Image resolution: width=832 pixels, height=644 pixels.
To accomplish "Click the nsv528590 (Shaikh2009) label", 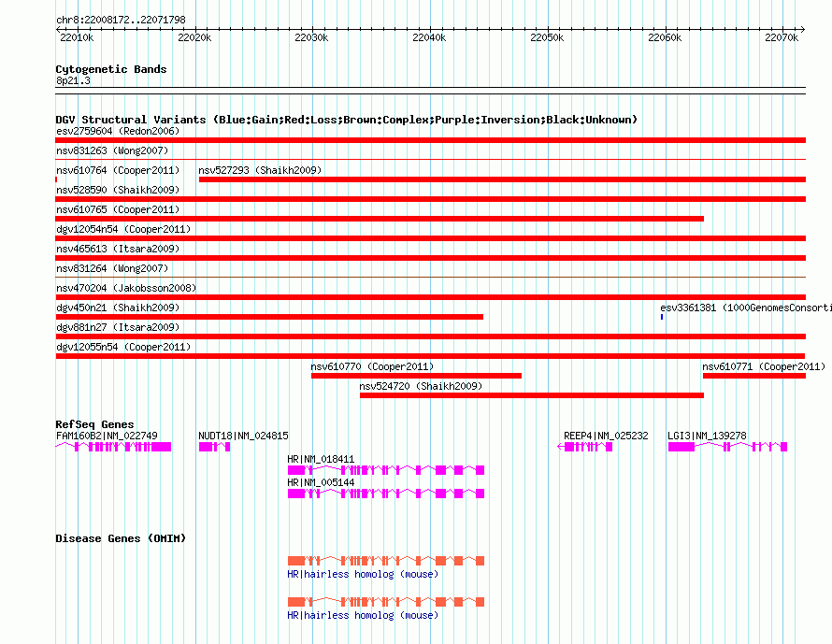I will [x=118, y=190].
